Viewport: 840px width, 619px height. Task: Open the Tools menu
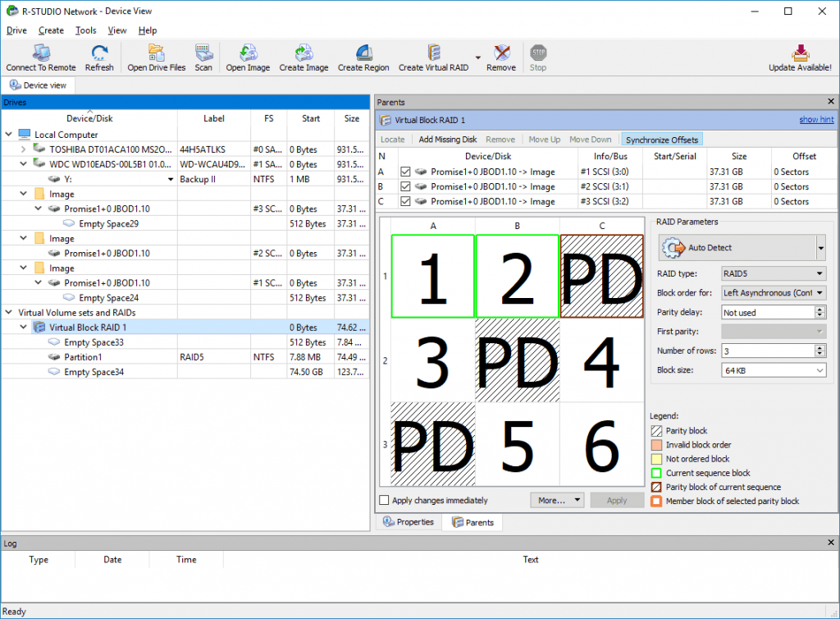point(85,30)
